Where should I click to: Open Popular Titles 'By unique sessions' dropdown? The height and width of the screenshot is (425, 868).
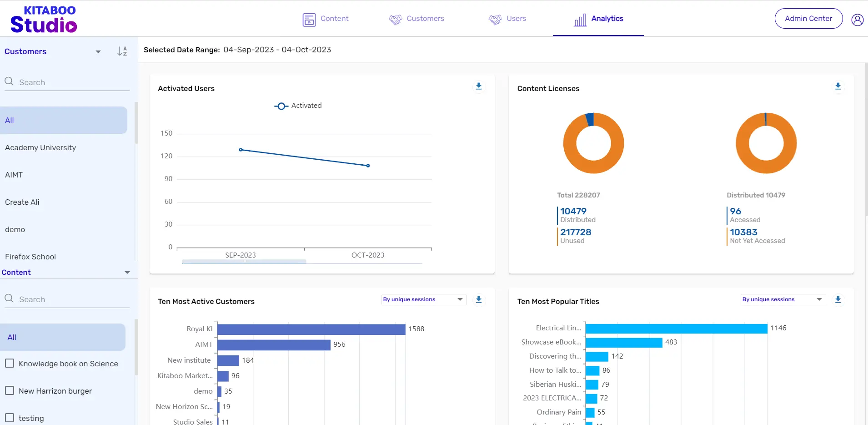[x=783, y=299]
